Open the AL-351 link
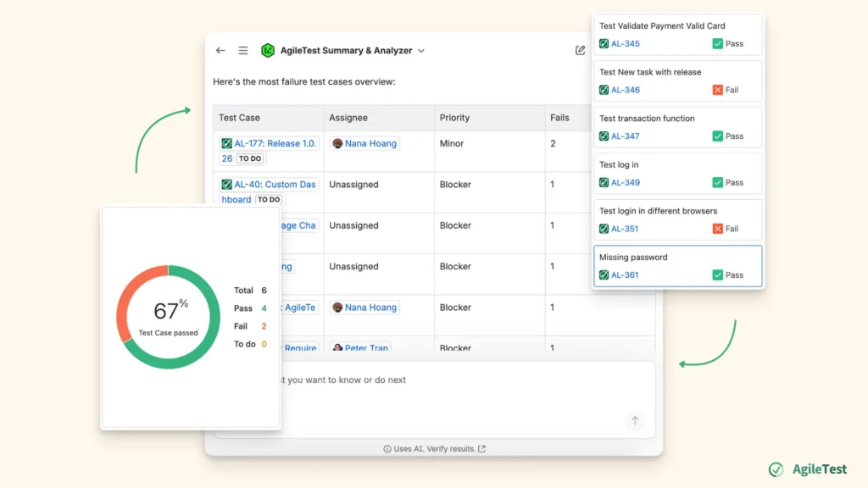The height and width of the screenshot is (488, 868). point(625,229)
